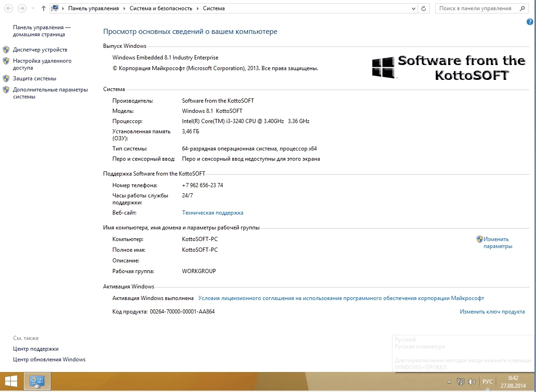Viewport: 536px width, 392px height.
Task: Click shield icon beside 'Защита системы'
Action: point(6,78)
